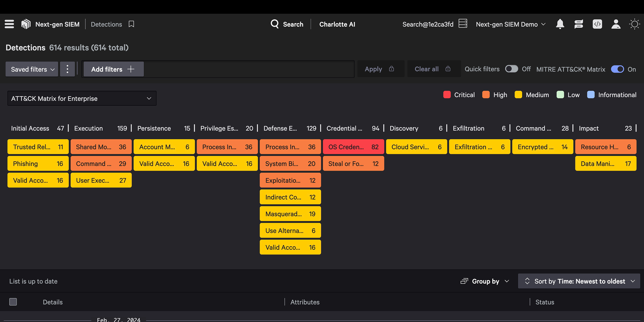The image size is (644, 322).
Task: Click the search magnifier icon
Action: 275,24
